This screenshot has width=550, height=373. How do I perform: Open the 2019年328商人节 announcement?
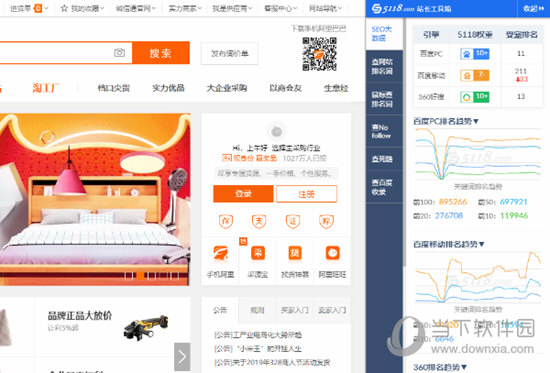(272, 362)
